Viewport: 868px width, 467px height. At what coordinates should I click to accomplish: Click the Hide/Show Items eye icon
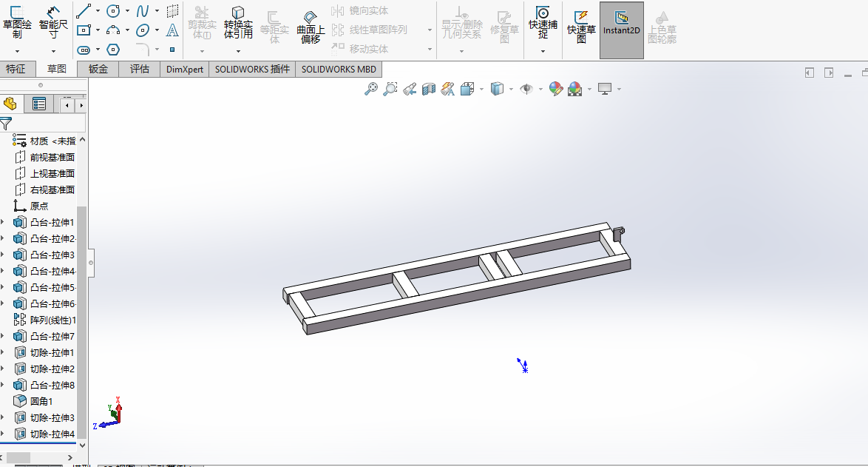526,89
